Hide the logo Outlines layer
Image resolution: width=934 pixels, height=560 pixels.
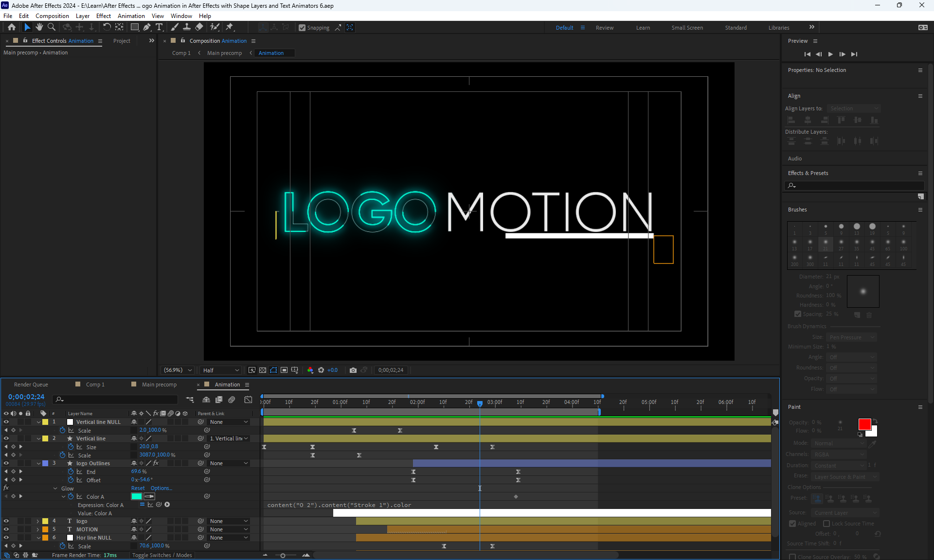[x=6, y=463]
